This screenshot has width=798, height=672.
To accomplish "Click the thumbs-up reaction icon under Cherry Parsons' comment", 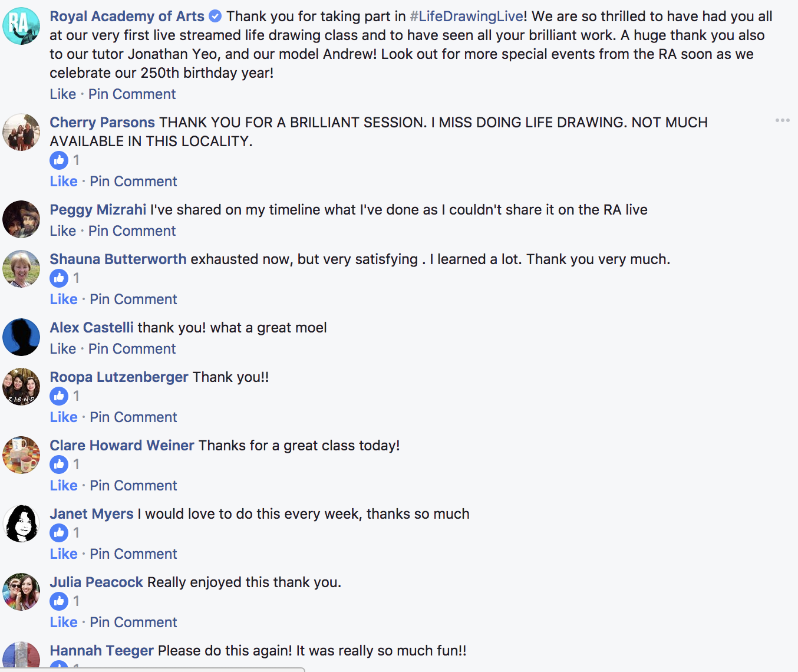I will click(x=59, y=160).
